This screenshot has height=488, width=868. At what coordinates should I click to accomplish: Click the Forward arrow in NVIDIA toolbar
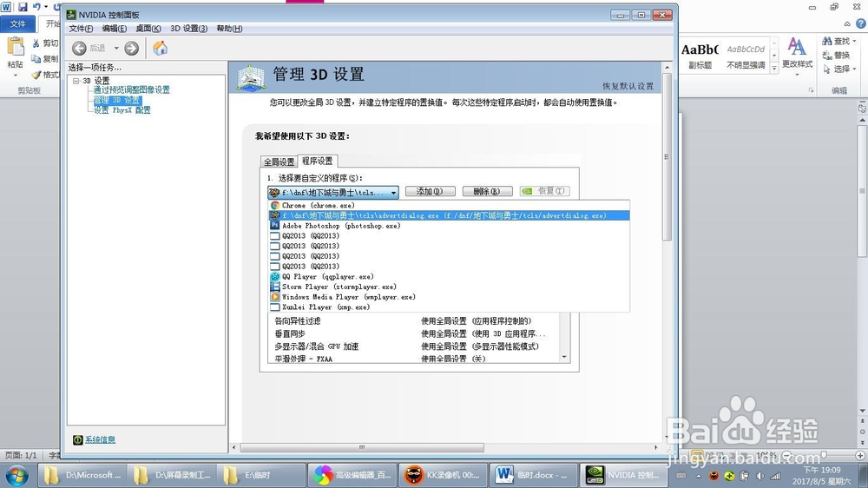click(x=131, y=49)
